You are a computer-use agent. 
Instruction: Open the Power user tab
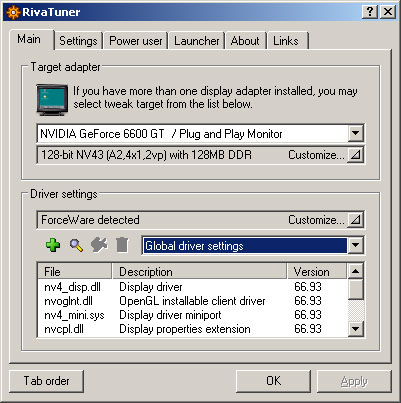(136, 41)
